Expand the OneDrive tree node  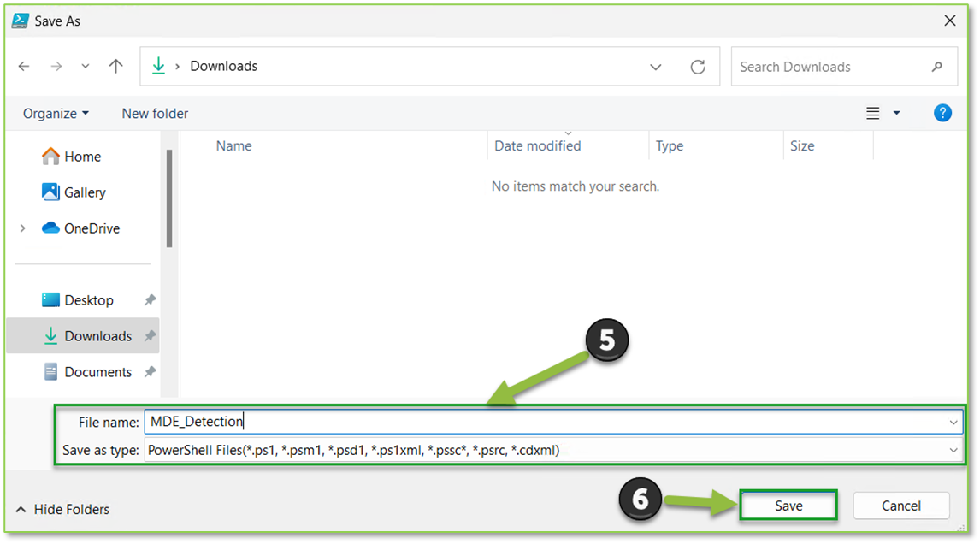click(x=23, y=228)
